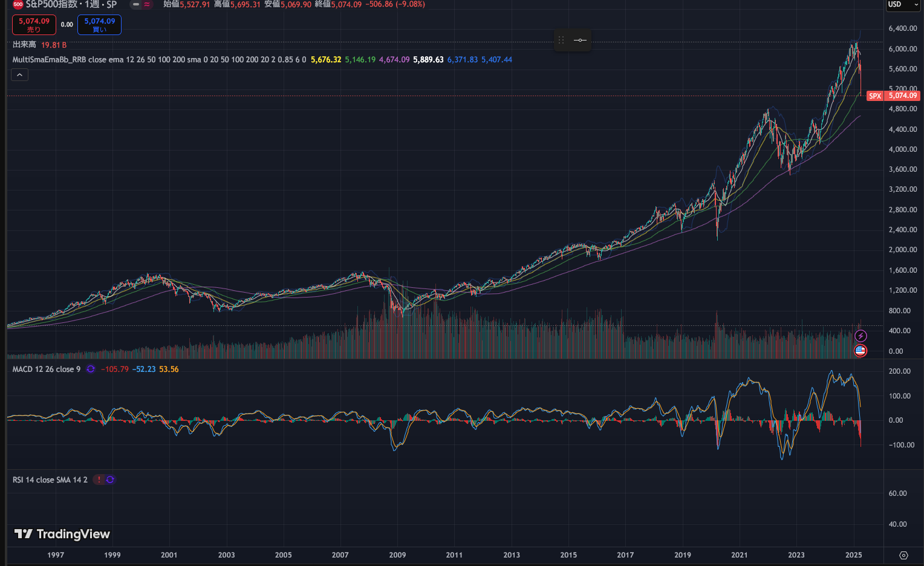Click the horizontal line drawing tool icon
Screen dimensions: 924x566
point(580,40)
